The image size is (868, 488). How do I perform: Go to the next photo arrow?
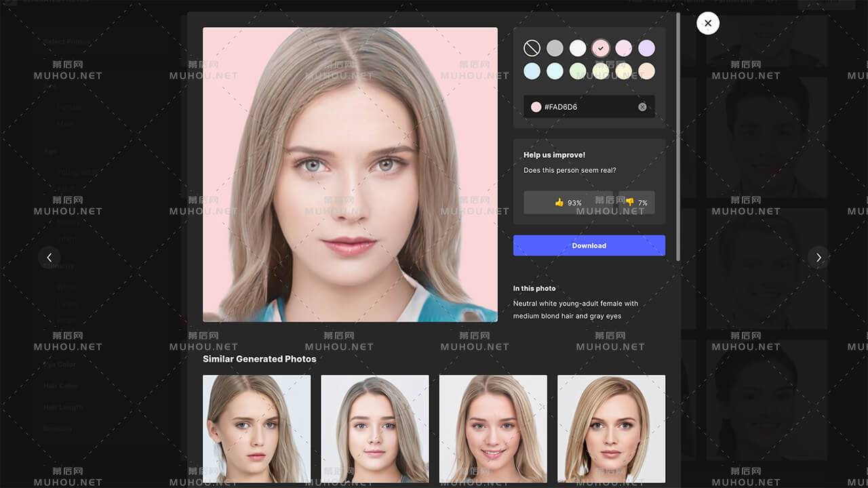click(x=818, y=257)
